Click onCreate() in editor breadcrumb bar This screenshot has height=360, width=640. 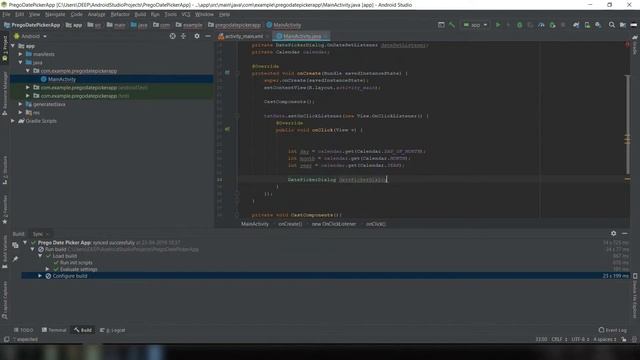290,224
